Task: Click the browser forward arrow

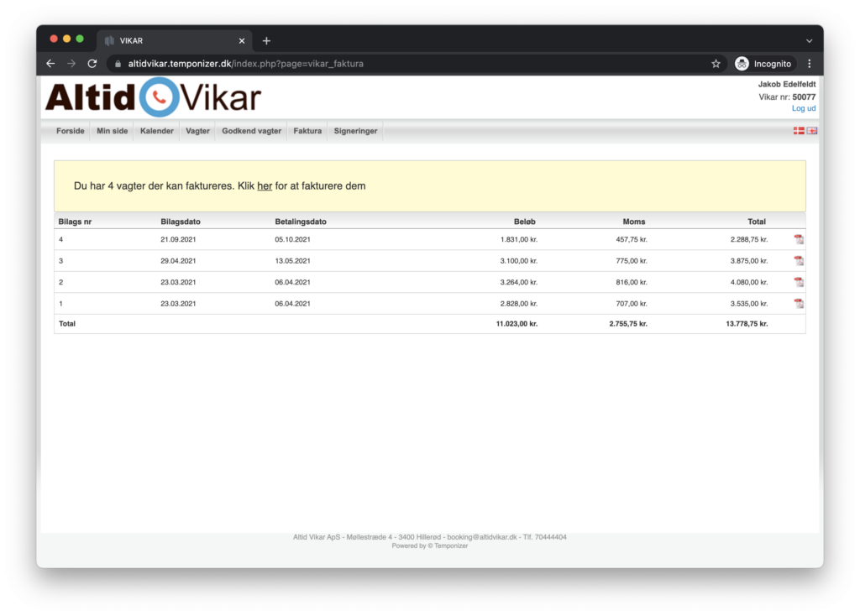Action: [x=71, y=64]
